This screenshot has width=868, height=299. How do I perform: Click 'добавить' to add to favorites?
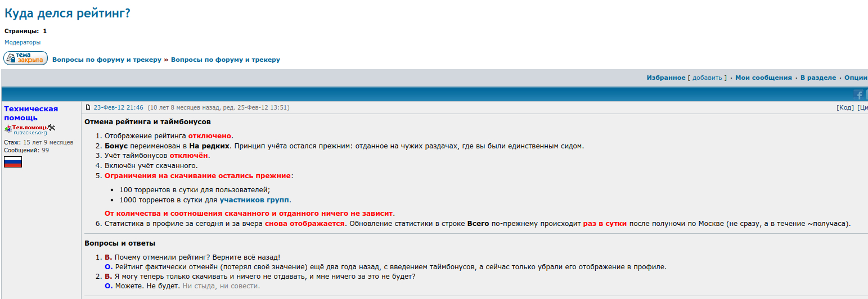coord(707,78)
